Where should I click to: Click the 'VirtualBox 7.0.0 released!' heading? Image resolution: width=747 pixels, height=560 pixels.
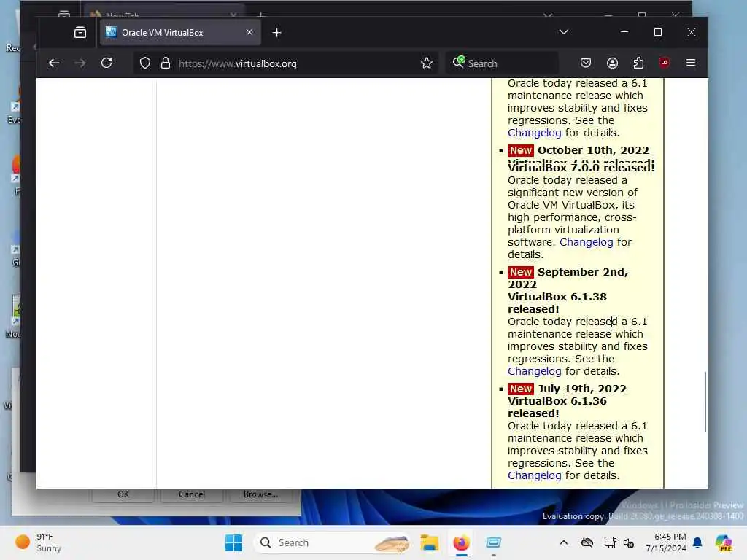tap(581, 168)
